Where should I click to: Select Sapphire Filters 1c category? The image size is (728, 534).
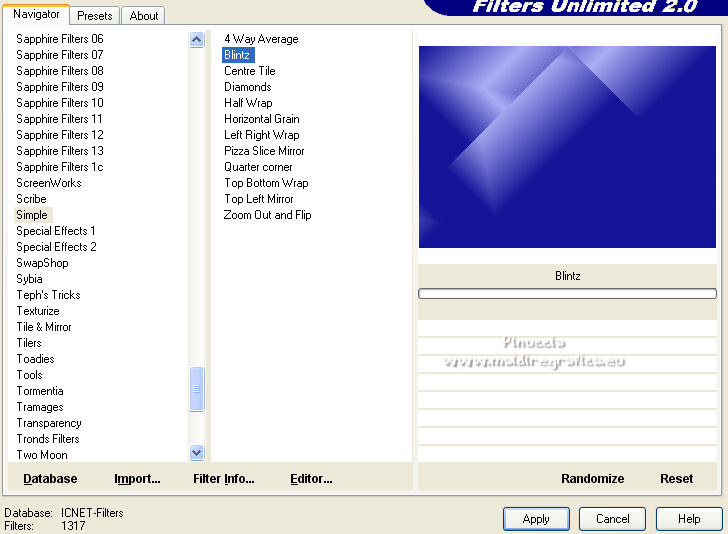tap(59, 167)
